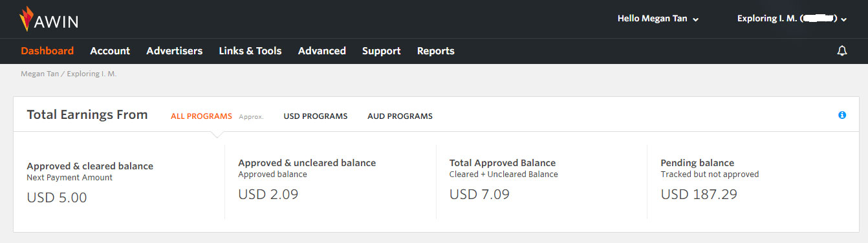Open the Reports menu
Viewport: 868px width, 243px height.
436,50
